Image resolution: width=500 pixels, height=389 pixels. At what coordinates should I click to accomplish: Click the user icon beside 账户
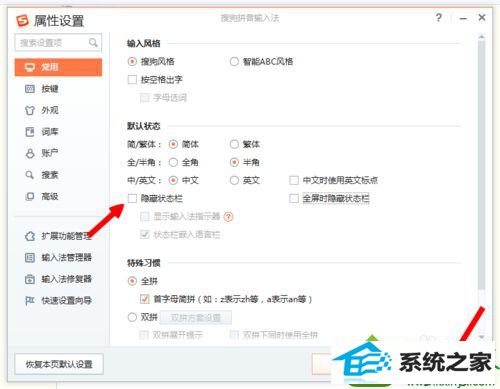(x=30, y=153)
